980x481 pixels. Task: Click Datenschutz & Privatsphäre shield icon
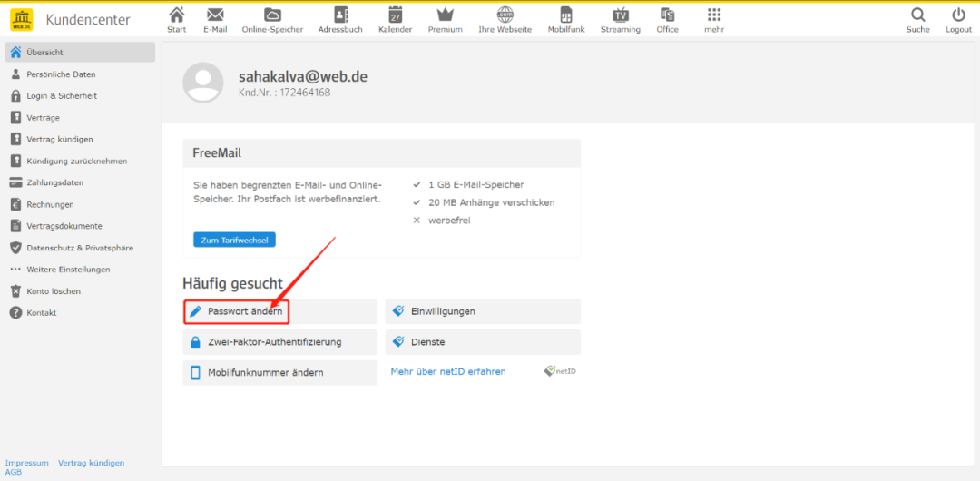coord(16,248)
